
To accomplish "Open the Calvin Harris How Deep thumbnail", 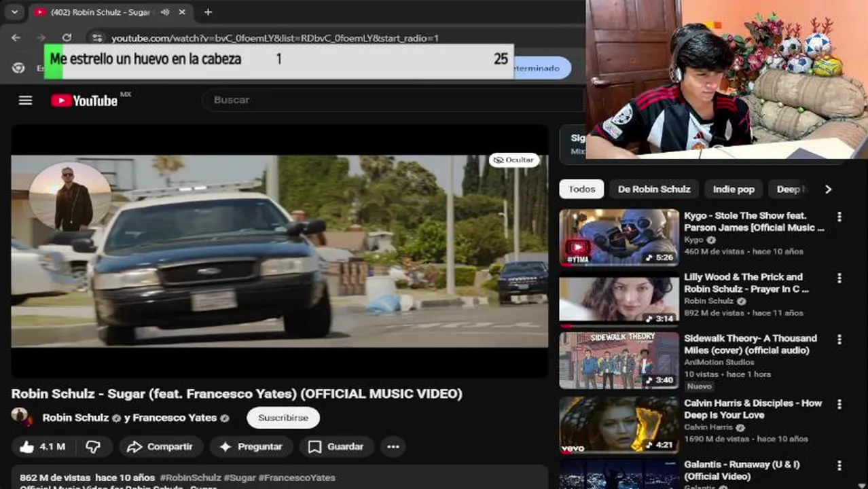I will 619,425.
